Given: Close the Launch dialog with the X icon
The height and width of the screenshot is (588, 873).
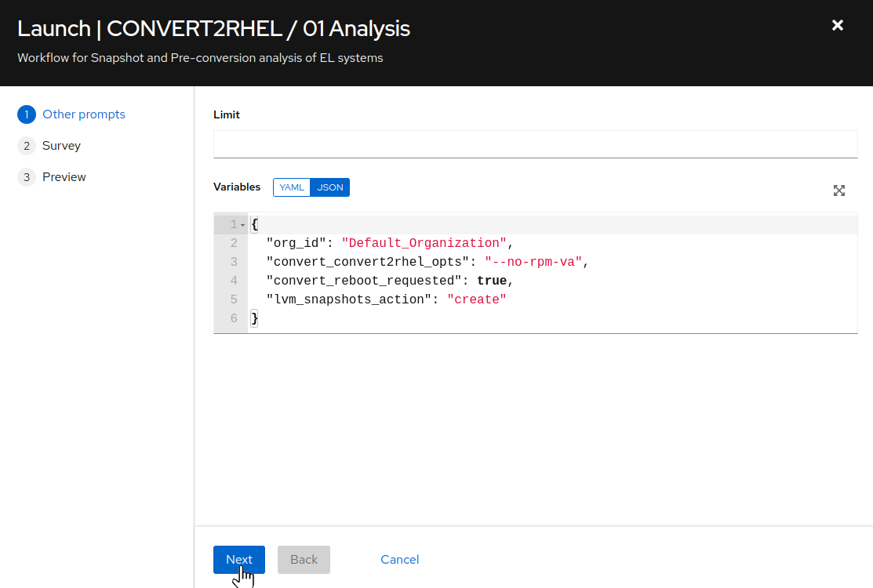Looking at the screenshot, I should pos(838,25).
